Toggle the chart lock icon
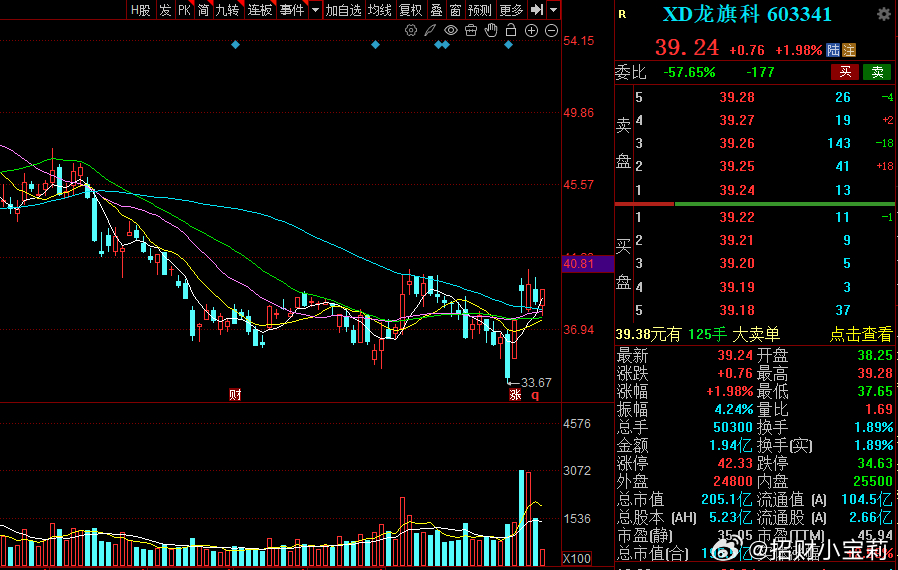 click(511, 30)
